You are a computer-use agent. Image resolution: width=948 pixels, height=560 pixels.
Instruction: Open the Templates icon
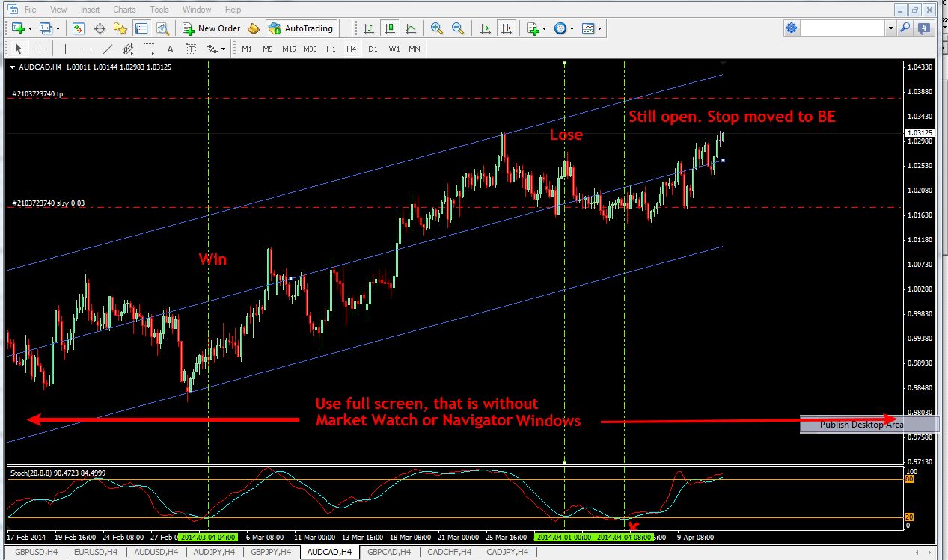coord(588,28)
